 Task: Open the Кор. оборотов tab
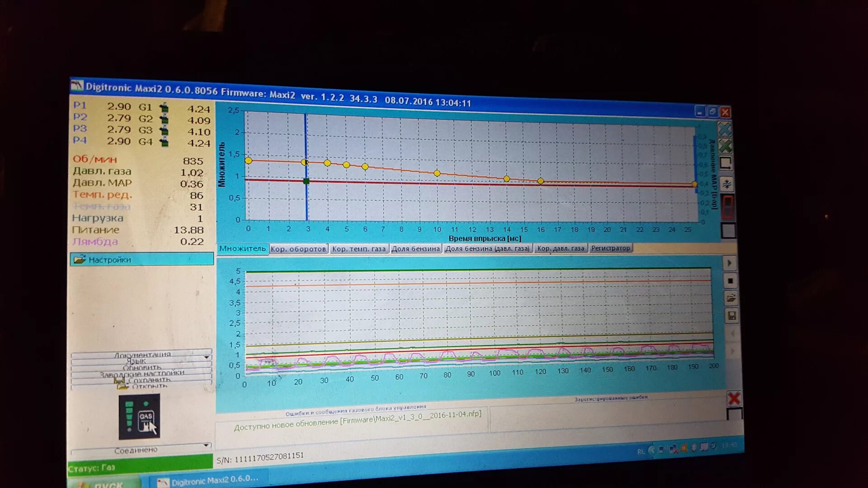coord(298,249)
